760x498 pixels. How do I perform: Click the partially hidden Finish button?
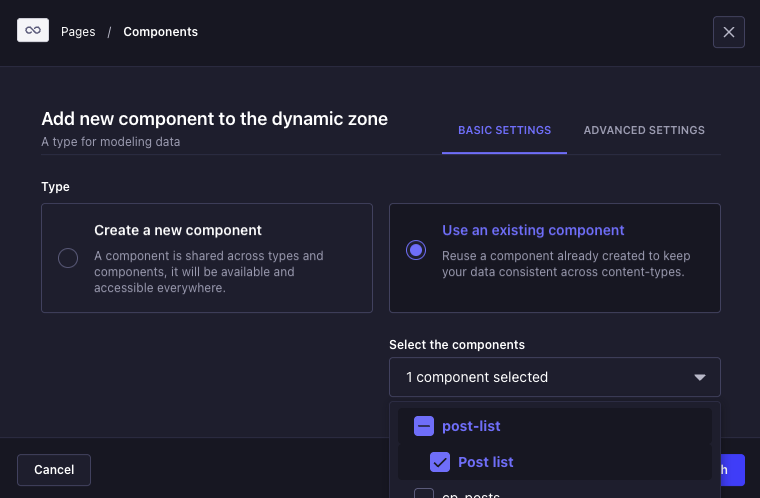click(x=734, y=470)
